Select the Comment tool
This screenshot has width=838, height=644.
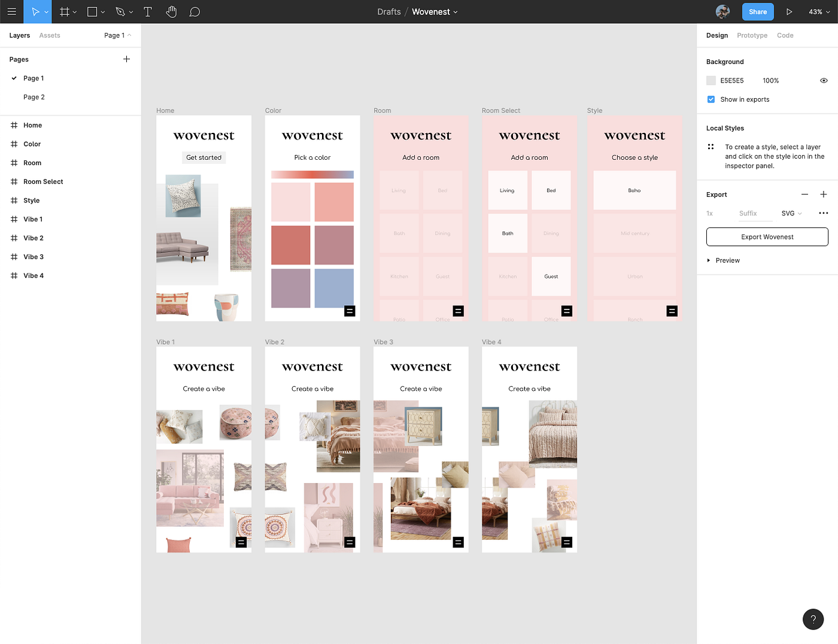pyautogui.click(x=195, y=11)
